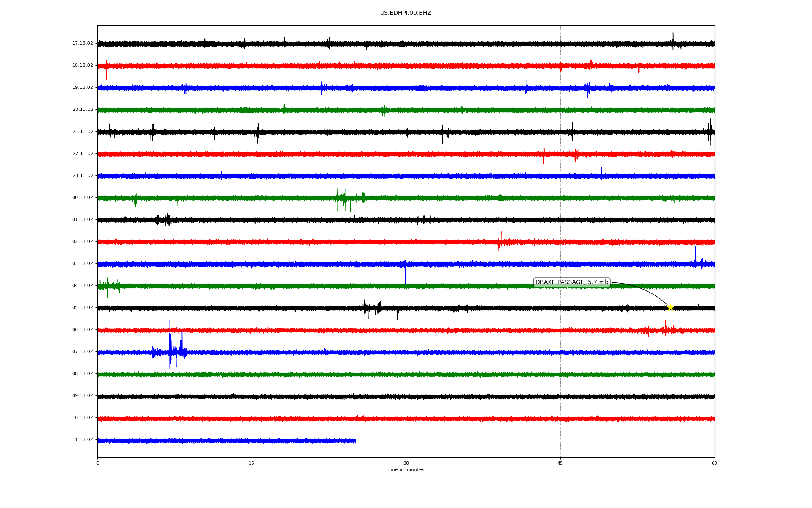Click the plot title US.EDHPI.00.BHZ
The height and width of the screenshot is (508, 812).
406,13
